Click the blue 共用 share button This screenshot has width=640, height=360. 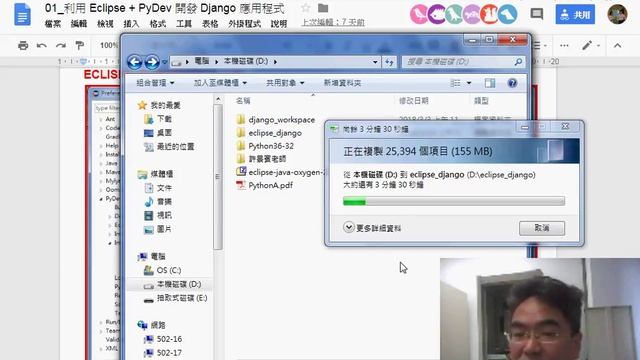[575, 14]
